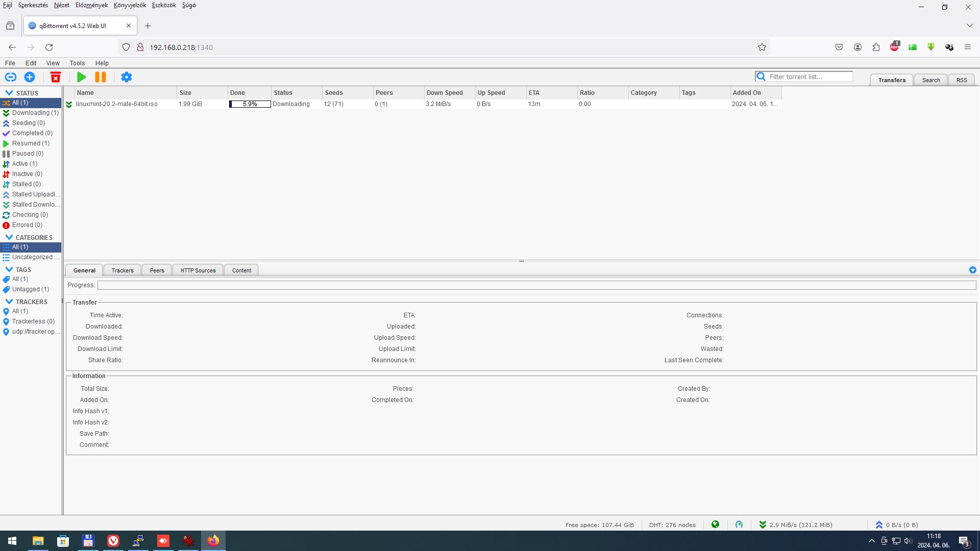
Task: Click the Filter torrent list field
Action: 809,77
